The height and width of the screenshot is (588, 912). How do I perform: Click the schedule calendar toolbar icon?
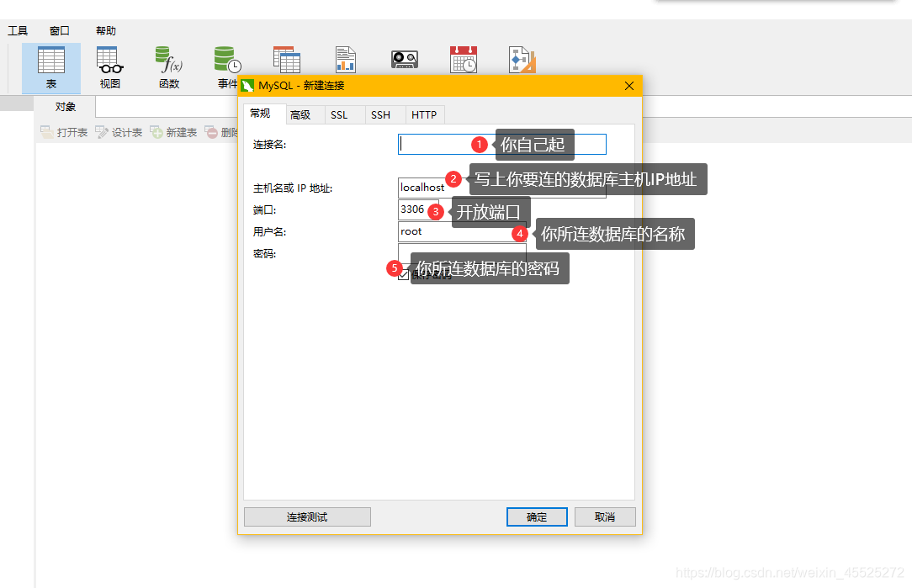click(x=464, y=60)
